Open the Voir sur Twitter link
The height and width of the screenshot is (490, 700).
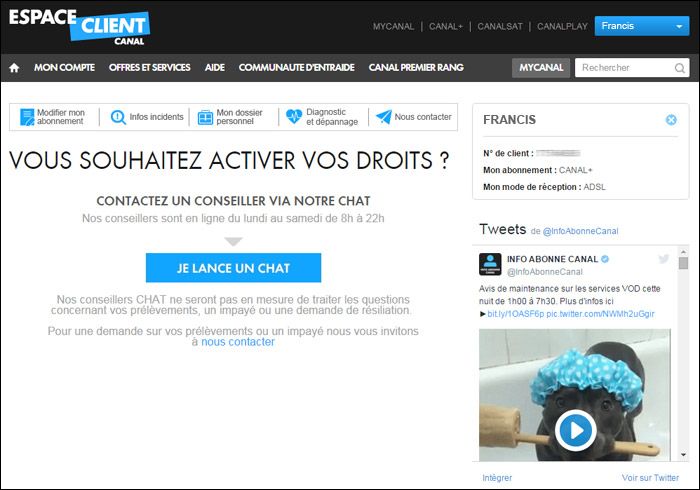click(650, 478)
